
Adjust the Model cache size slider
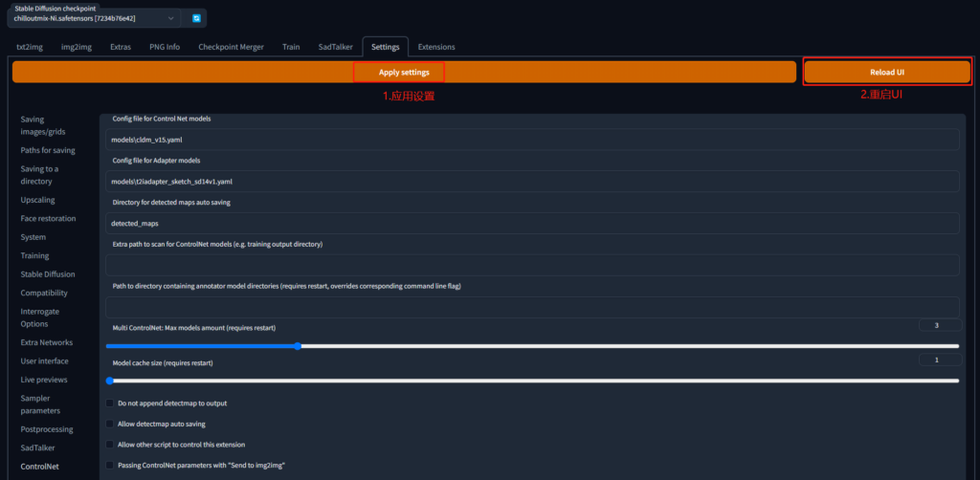(532, 381)
